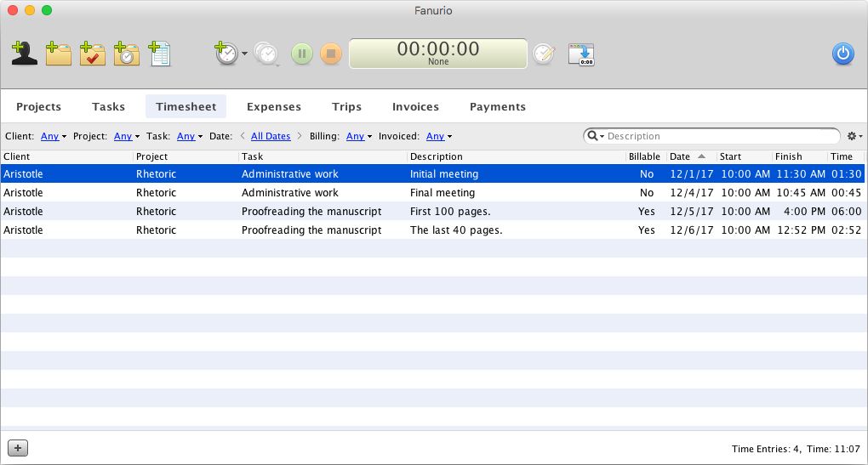868x465 pixels.
Task: Sort by Start column header
Action: (x=745, y=156)
